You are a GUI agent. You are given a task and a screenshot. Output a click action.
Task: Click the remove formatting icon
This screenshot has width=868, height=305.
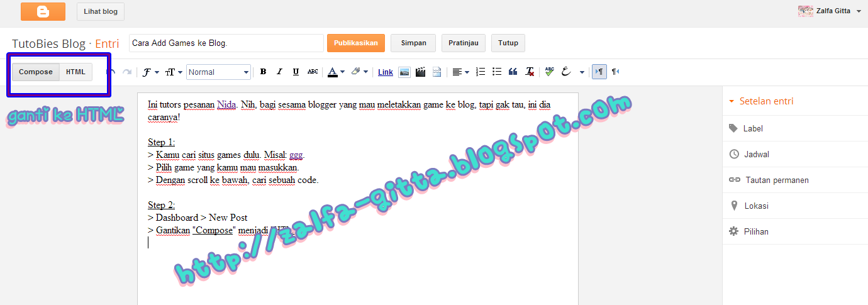[x=530, y=72]
